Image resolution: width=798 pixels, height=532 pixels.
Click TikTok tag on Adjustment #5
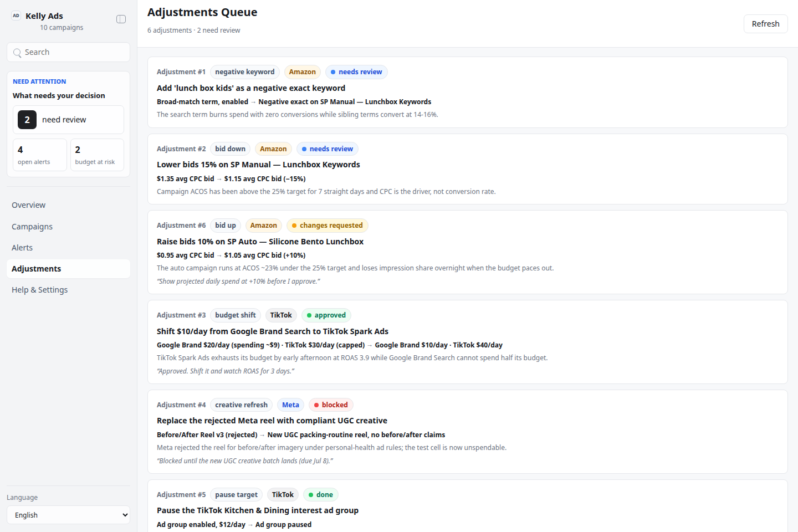pyautogui.click(x=283, y=495)
